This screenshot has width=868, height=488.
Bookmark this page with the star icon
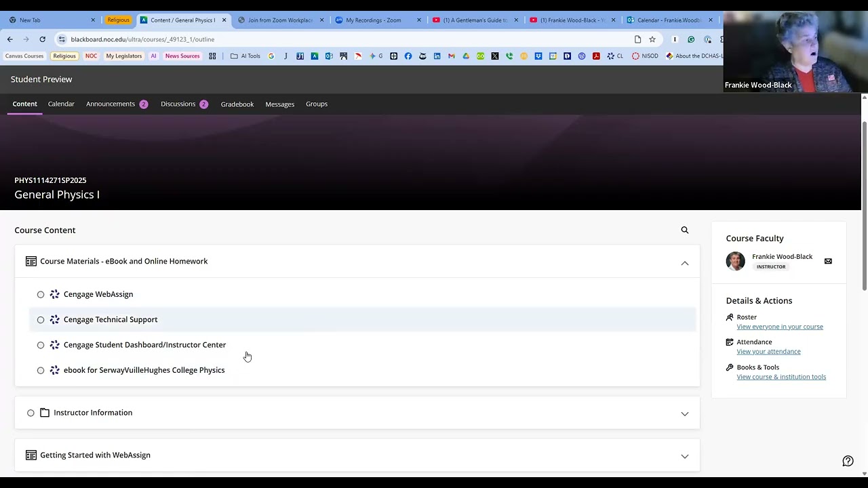652,39
